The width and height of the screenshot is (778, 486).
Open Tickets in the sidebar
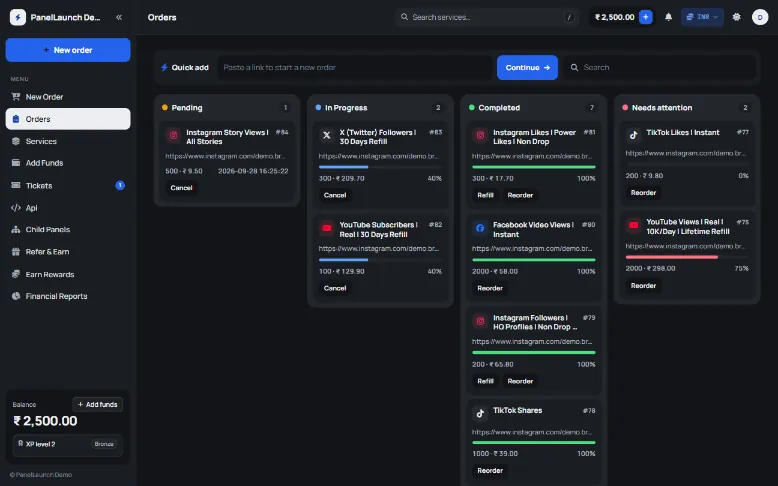click(x=68, y=186)
